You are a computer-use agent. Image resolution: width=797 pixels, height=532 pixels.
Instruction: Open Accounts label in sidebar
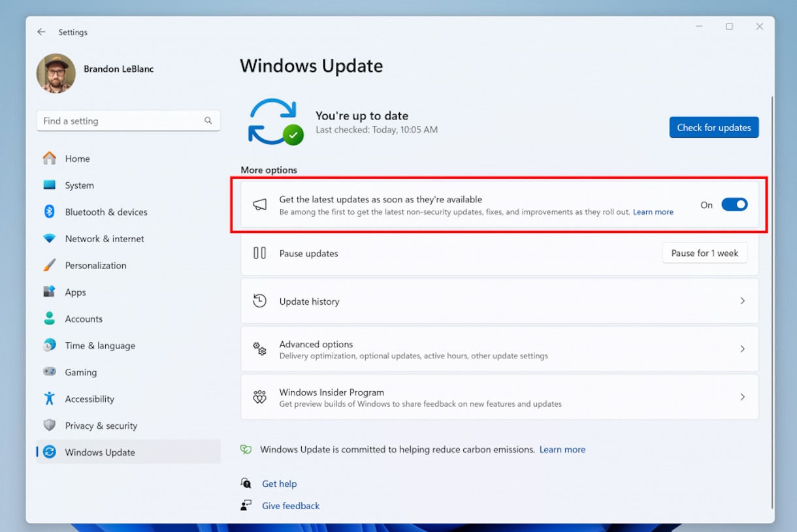(x=84, y=319)
